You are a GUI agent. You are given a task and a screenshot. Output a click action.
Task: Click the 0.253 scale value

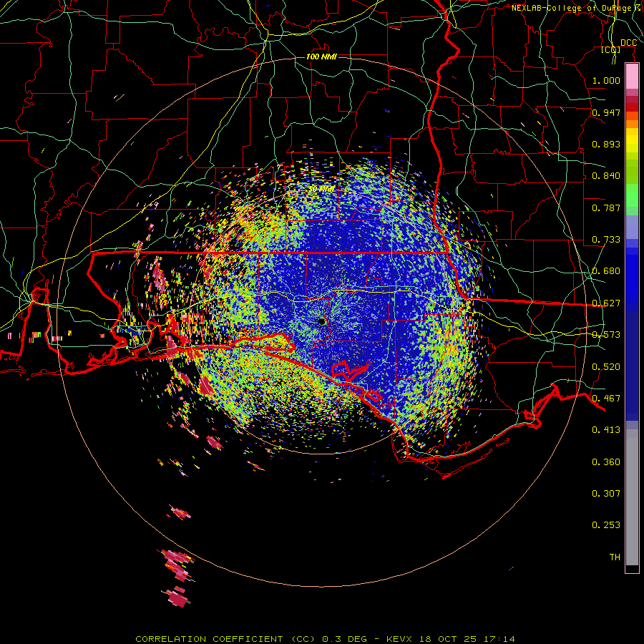(x=606, y=525)
